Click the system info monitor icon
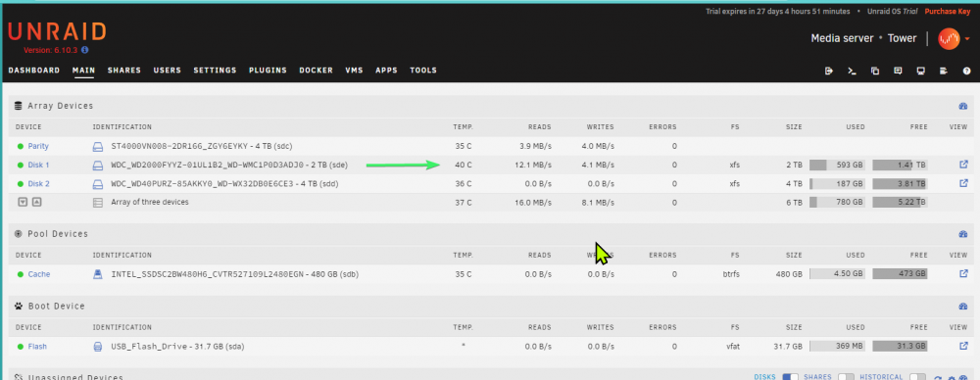Screen dimensions: 980x380 click(920, 71)
